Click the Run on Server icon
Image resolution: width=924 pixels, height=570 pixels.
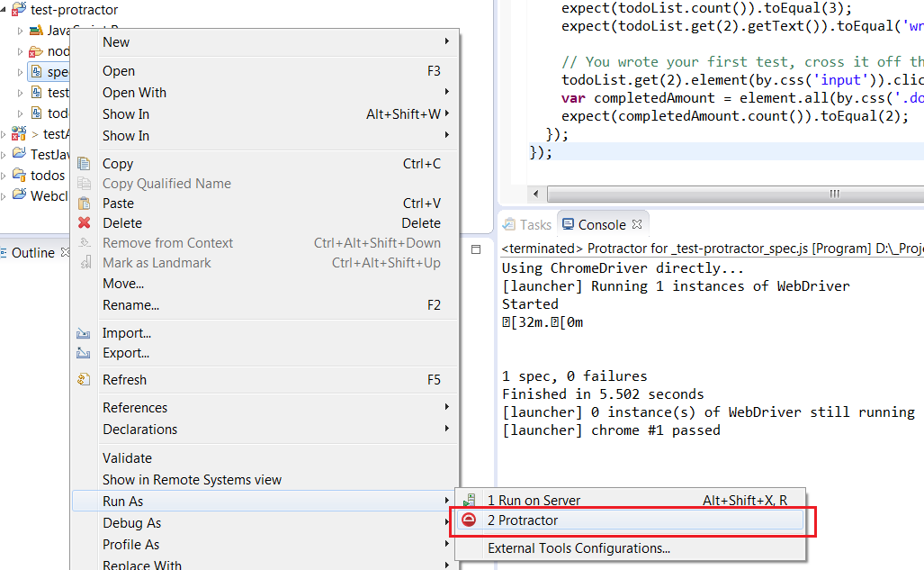coord(469,501)
